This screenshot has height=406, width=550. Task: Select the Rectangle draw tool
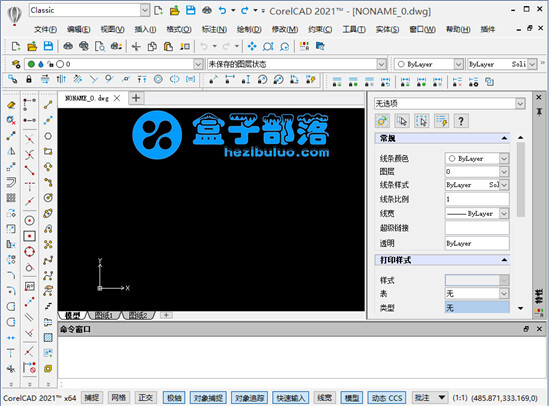click(48, 151)
